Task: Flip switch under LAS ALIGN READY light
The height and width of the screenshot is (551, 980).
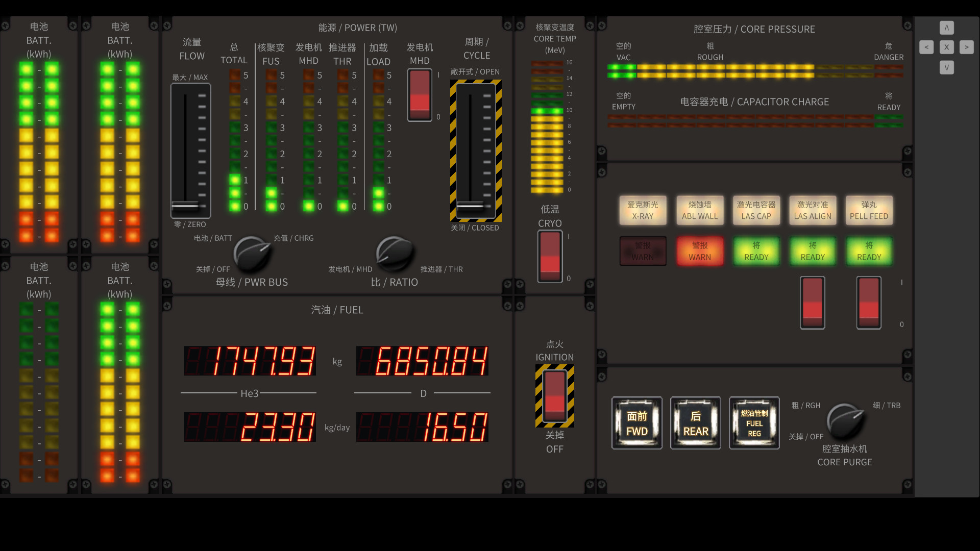Action: pos(812,303)
